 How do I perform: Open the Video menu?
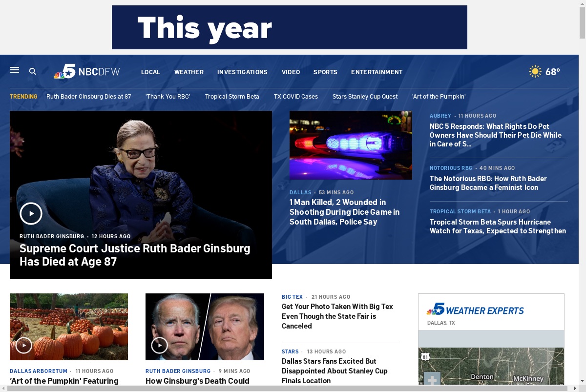click(x=291, y=72)
